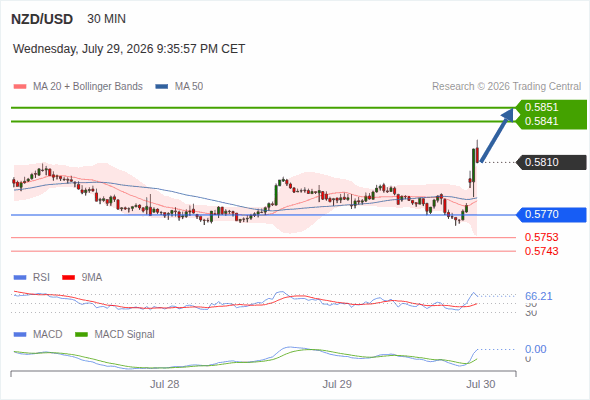Screen dimensions: 590x400
Task: Click the 30 MIN timeframe label
Action: (106, 19)
